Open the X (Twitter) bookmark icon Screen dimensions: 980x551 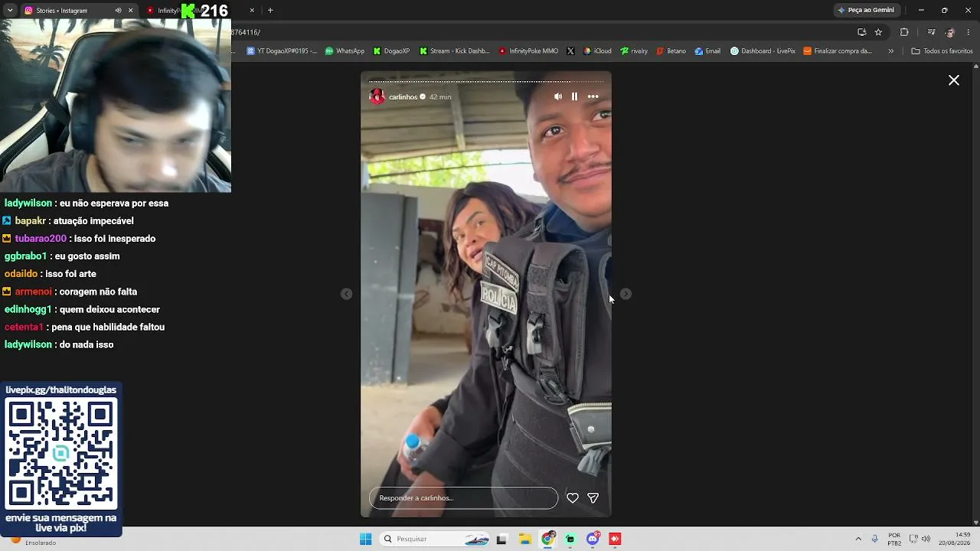570,51
